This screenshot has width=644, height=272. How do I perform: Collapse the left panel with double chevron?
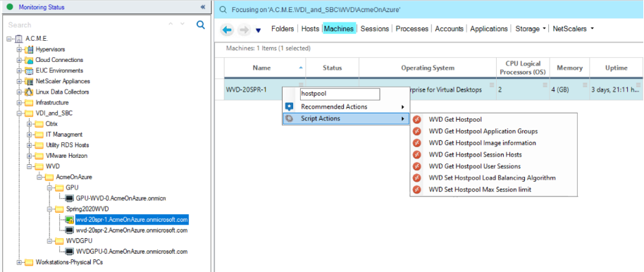pos(202,7)
